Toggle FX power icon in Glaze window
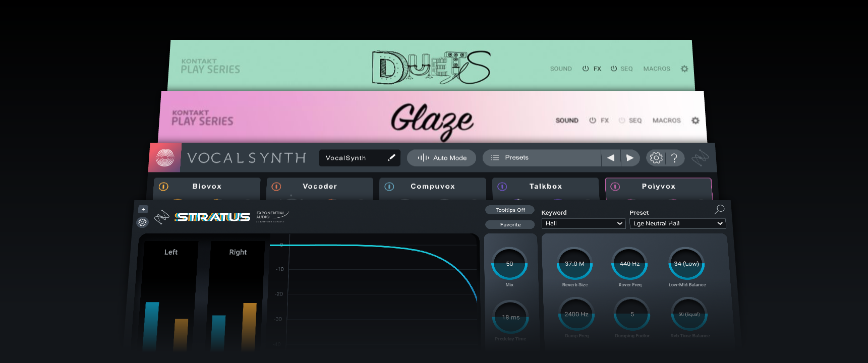Image resolution: width=868 pixels, height=363 pixels. click(x=593, y=120)
